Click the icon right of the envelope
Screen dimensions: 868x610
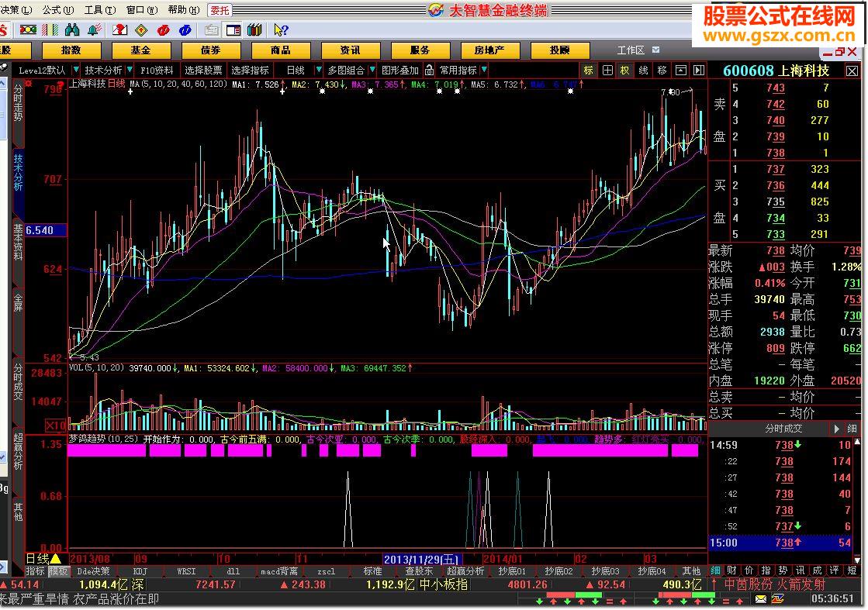click(778, 599)
